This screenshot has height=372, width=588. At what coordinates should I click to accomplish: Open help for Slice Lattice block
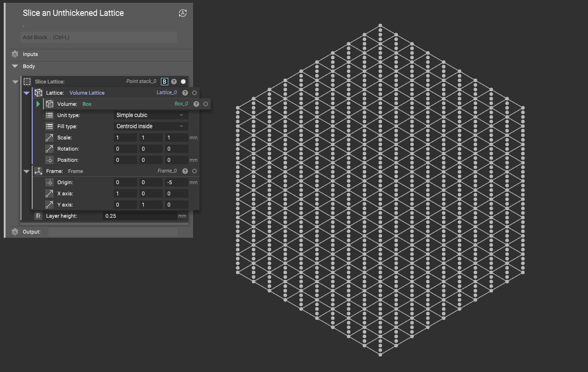(174, 82)
